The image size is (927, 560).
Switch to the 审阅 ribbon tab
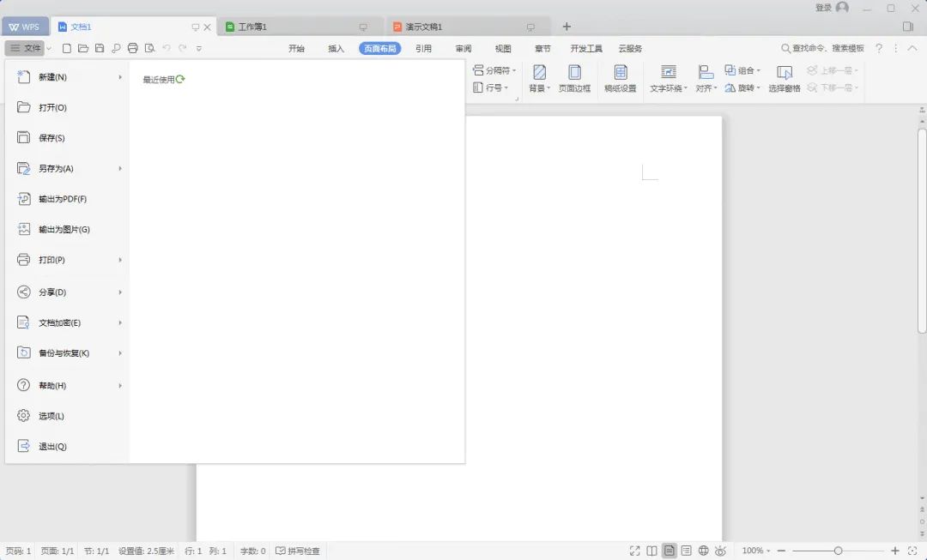463,48
